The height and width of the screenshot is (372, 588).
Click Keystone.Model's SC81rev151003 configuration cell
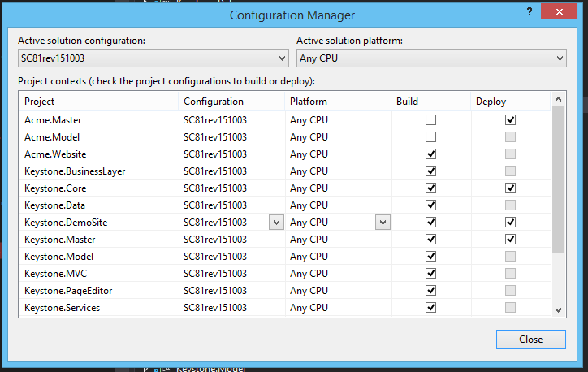click(232, 257)
